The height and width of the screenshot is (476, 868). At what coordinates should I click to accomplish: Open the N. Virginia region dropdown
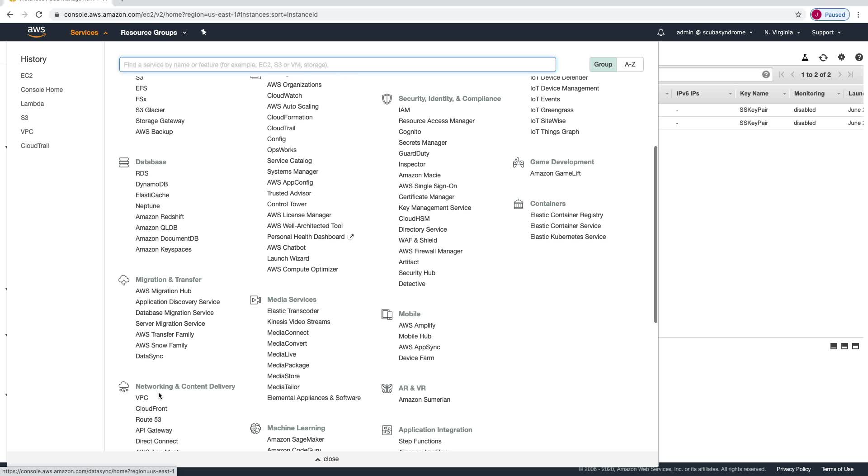782,33
